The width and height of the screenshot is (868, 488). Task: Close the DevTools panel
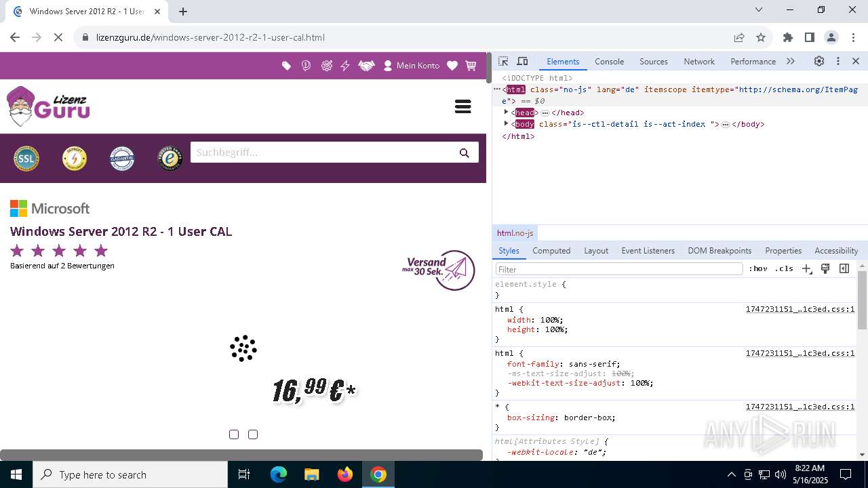pyautogui.click(x=856, y=61)
